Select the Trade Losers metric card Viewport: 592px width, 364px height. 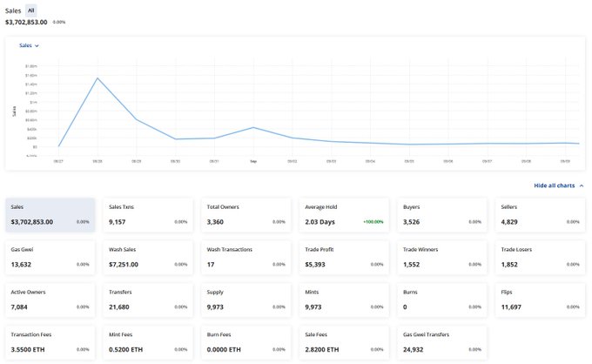(540, 258)
